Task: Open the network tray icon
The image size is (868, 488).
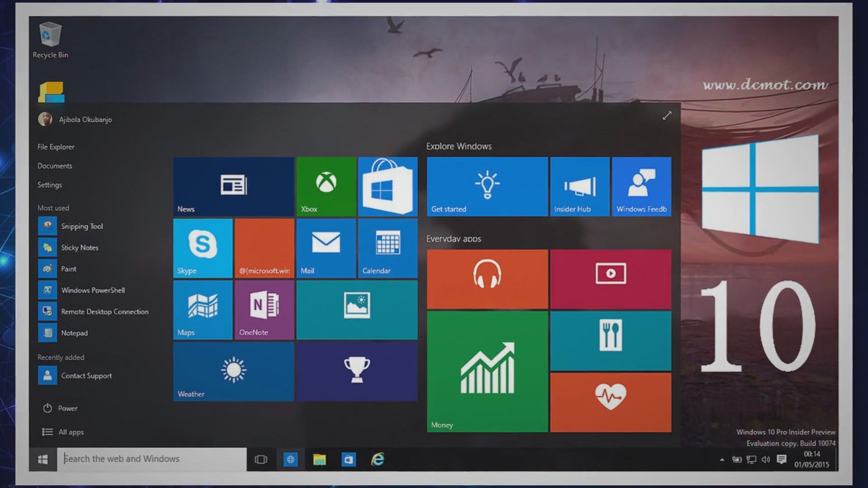Action: click(751, 460)
